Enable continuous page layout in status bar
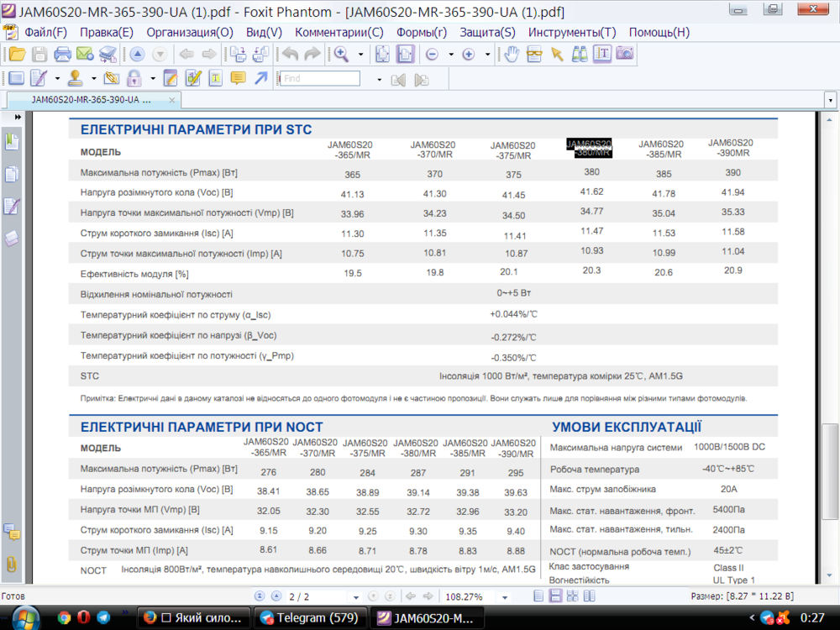Image resolution: width=840 pixels, height=630 pixels. (555, 596)
